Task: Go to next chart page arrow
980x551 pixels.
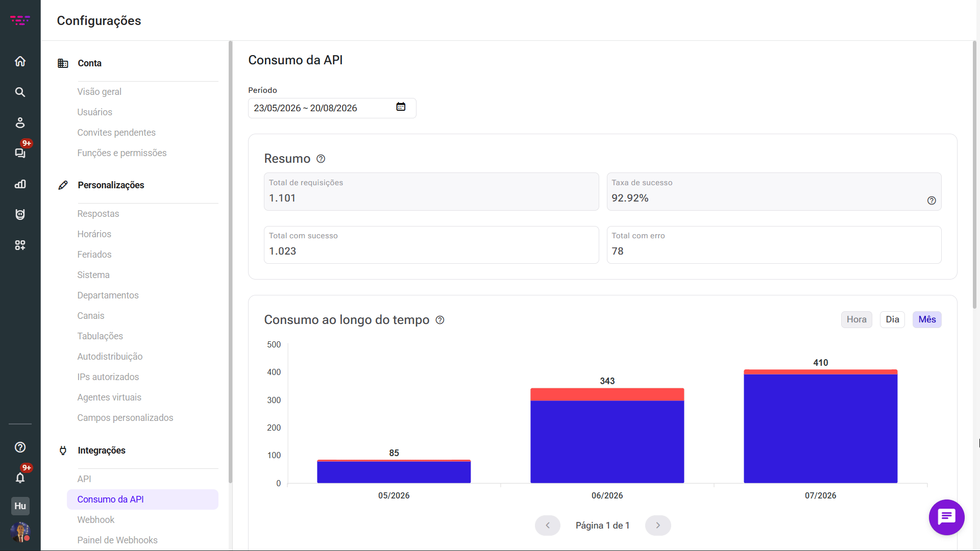Action: click(x=657, y=525)
